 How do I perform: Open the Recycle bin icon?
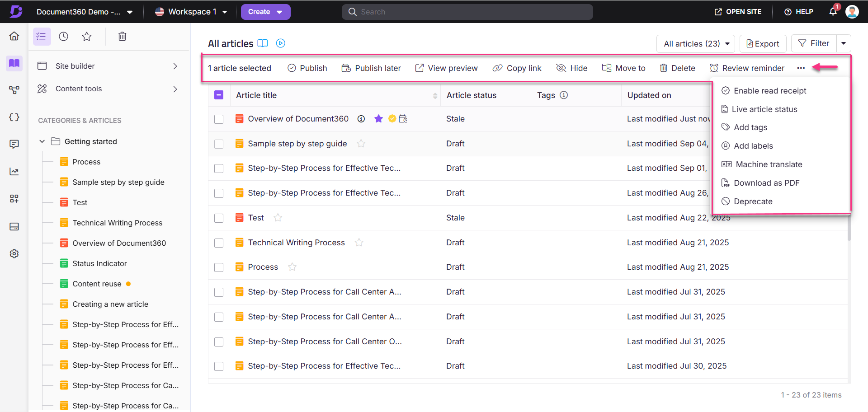coord(122,37)
